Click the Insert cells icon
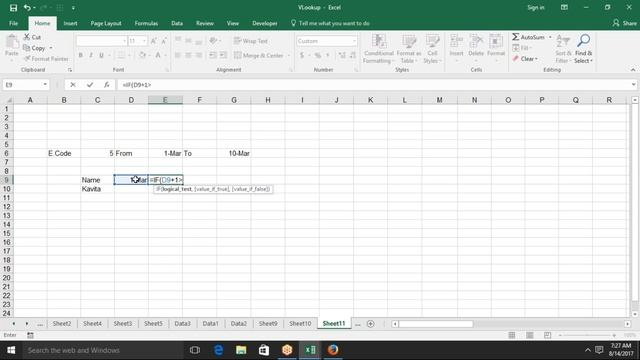The image size is (640, 360). point(456,41)
